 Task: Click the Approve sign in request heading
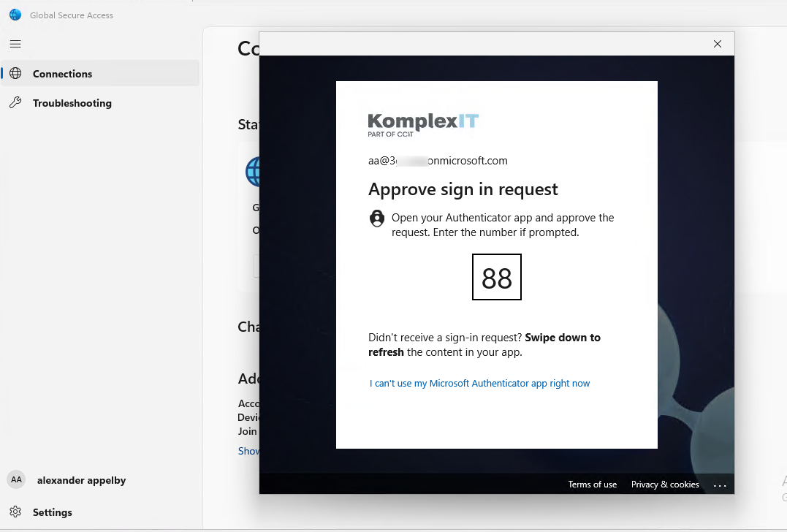tap(463, 189)
